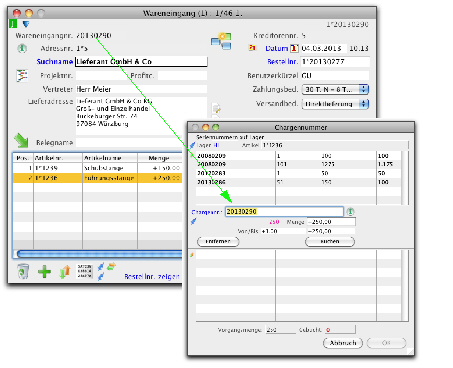Click the large green arrow beside Belegname
Screen dimensions: 453x368
(21, 140)
